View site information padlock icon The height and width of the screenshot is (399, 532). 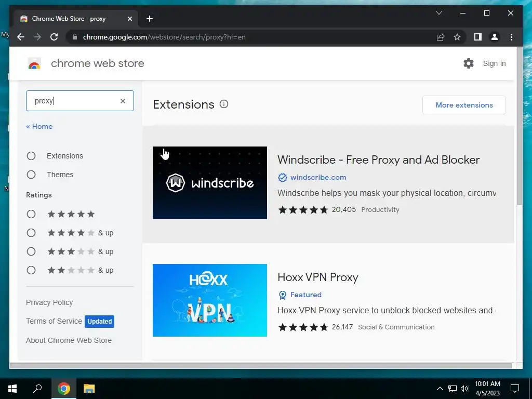click(x=75, y=37)
